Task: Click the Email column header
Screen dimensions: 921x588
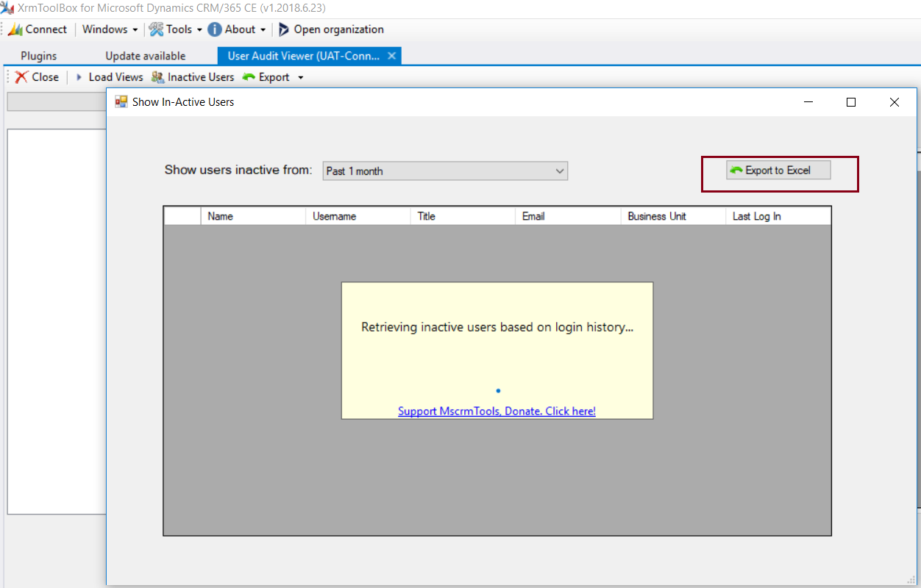Action: [x=567, y=215]
